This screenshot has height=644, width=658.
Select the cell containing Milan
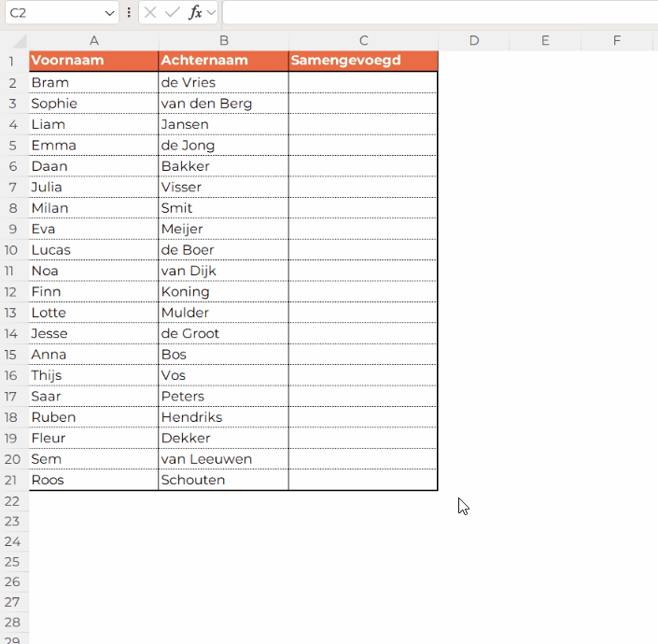(94, 208)
